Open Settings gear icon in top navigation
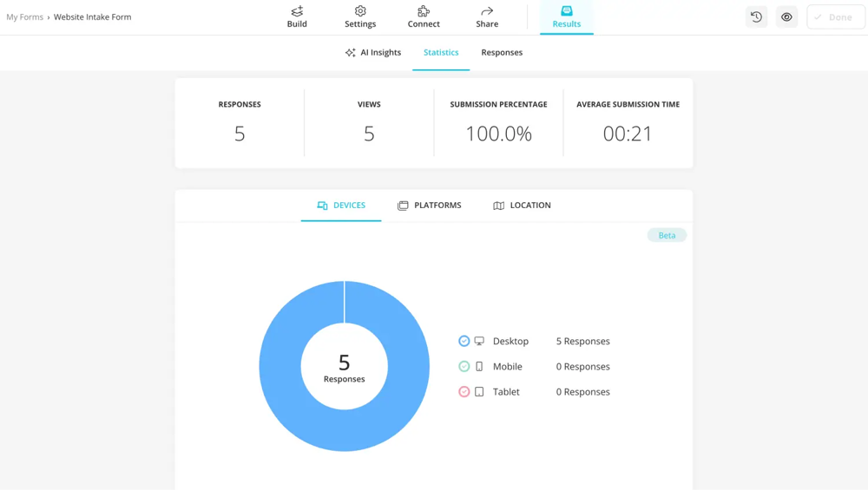This screenshot has height=490, width=868. [x=360, y=11]
